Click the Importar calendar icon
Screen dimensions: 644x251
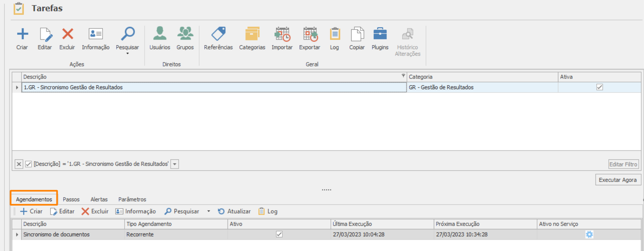282,34
